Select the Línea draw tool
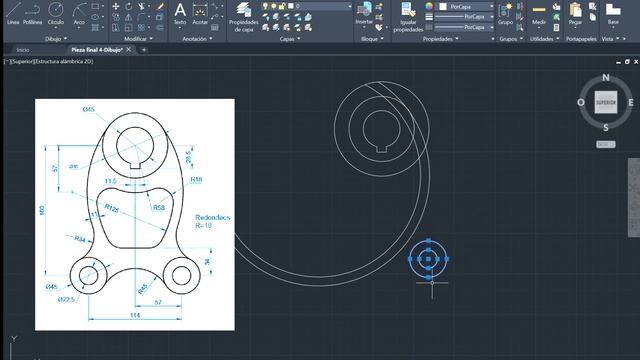Screen dimensions: 640x360 [13, 13]
